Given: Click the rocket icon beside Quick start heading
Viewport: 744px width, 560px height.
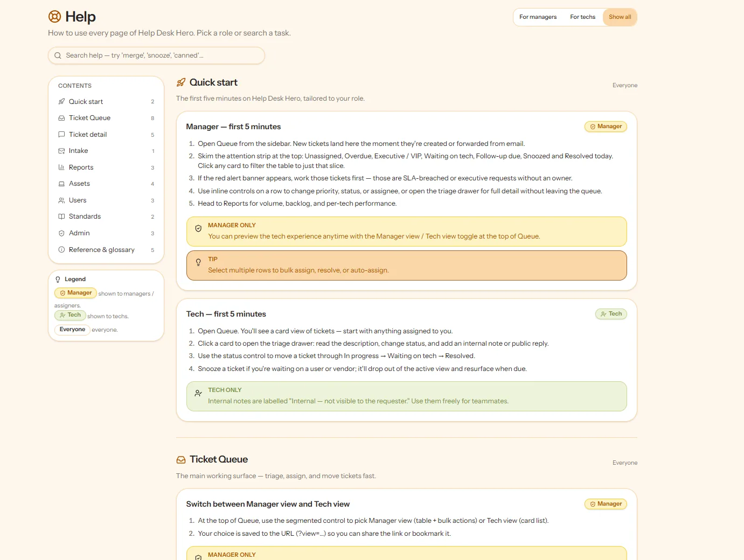Looking at the screenshot, I should tap(181, 82).
